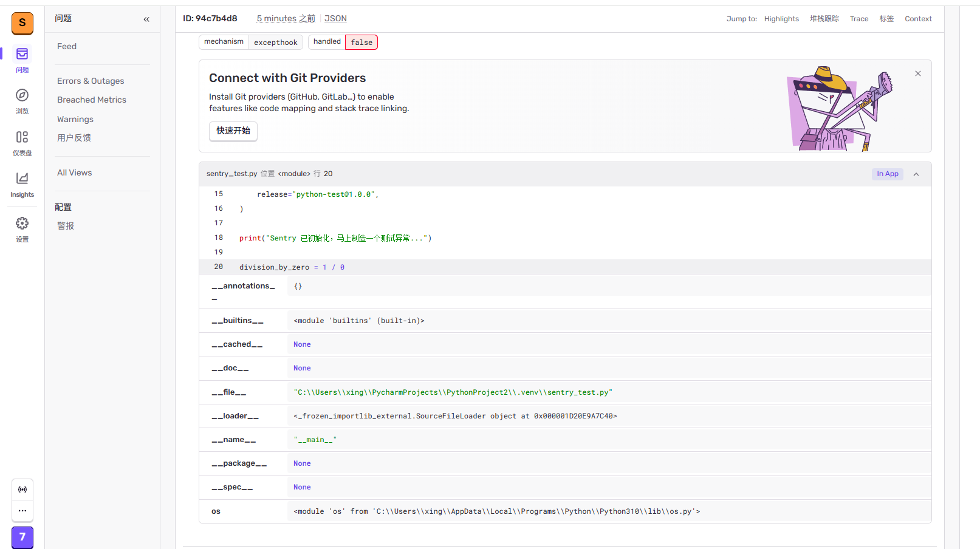Dismiss the Connect with Git Providers banner
The height and width of the screenshot is (549, 980).
click(x=917, y=73)
